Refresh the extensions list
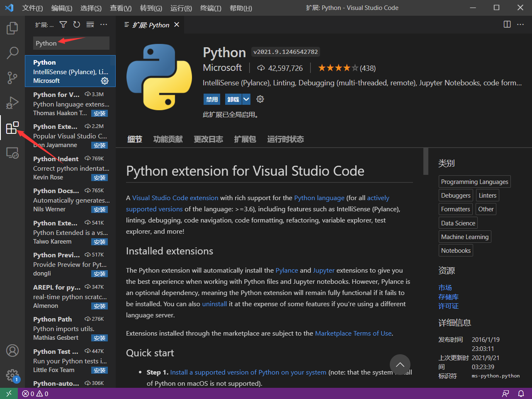532x399 pixels. tap(77, 25)
